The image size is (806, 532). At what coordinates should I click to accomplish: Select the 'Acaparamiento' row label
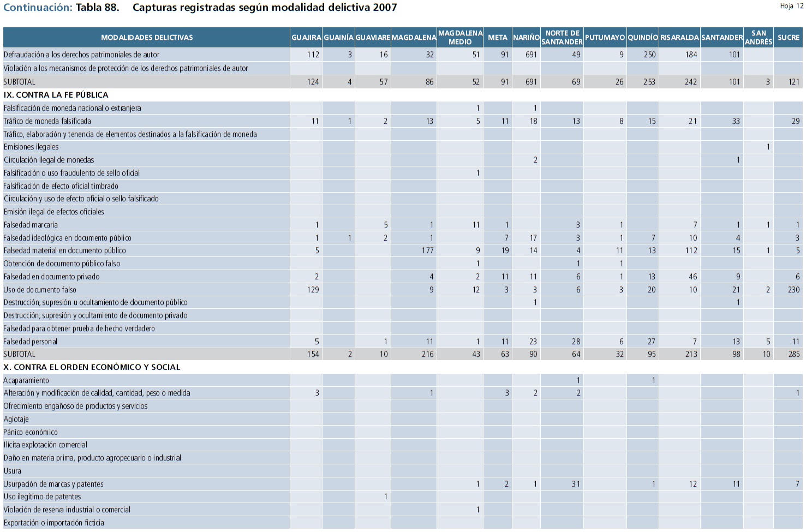(x=26, y=380)
